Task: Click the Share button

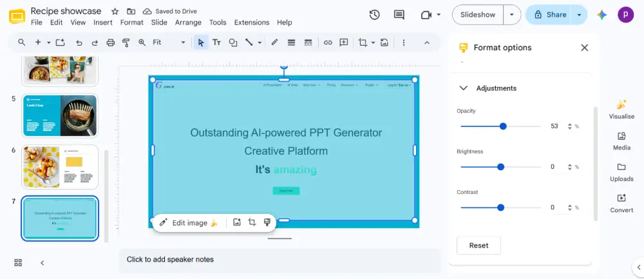Action: [x=549, y=15]
